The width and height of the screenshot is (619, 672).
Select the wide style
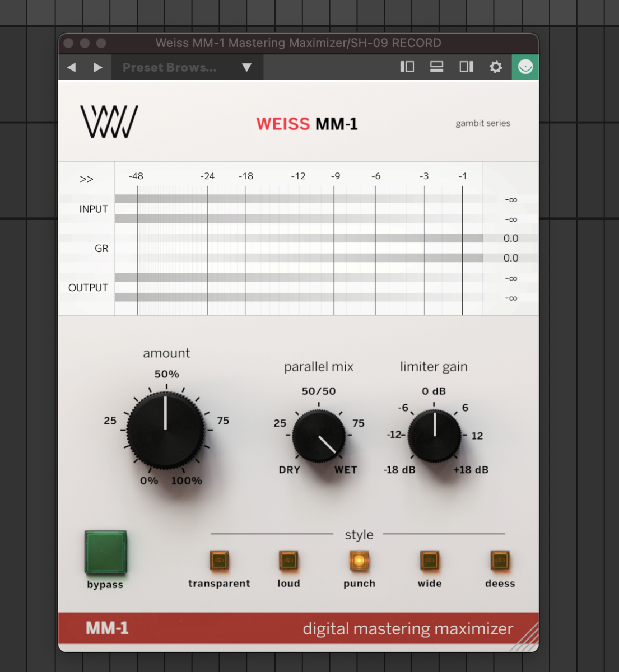pos(430,561)
